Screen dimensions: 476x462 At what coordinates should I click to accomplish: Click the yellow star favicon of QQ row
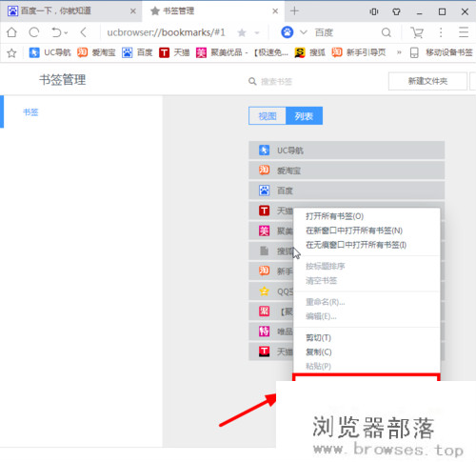[264, 291]
